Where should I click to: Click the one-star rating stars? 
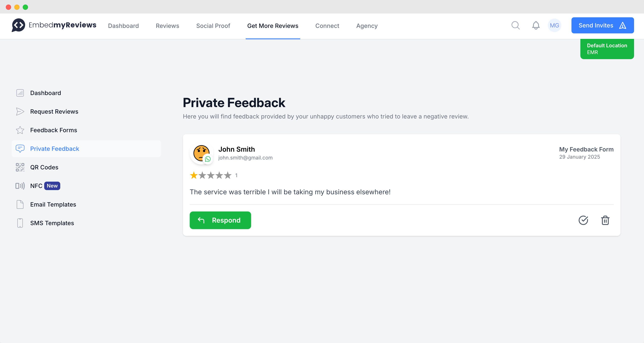point(211,175)
